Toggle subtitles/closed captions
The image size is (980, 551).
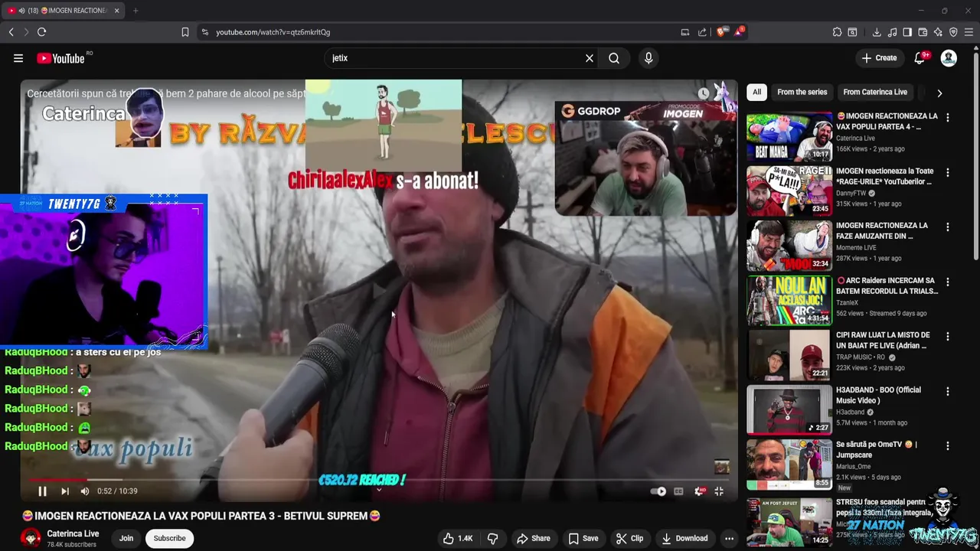point(678,491)
